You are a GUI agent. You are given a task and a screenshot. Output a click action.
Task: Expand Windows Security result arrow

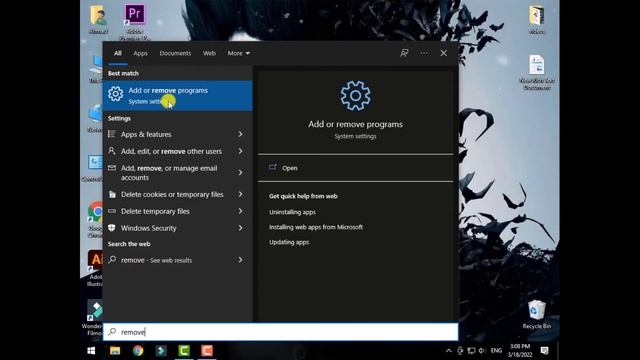coord(240,228)
